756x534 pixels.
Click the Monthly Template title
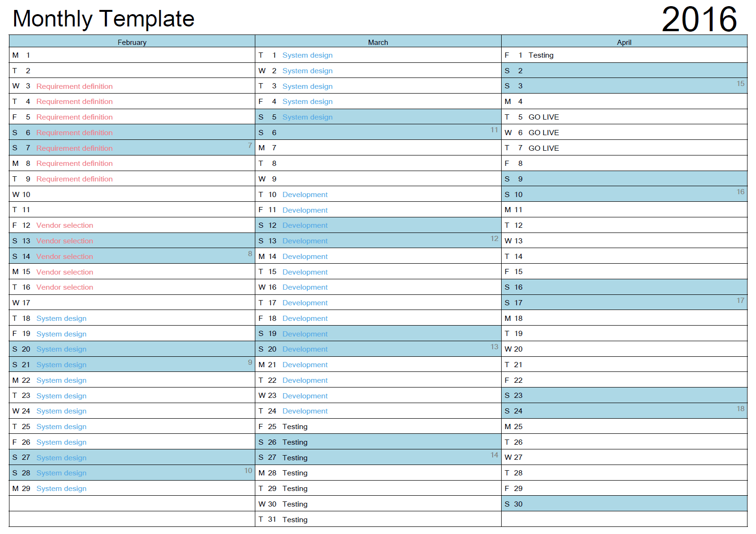click(104, 19)
